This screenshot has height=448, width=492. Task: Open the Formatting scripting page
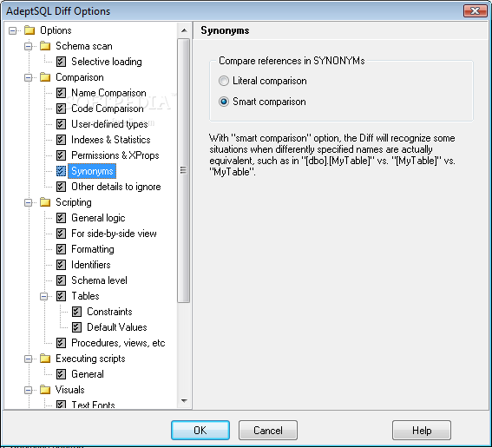[93, 249]
